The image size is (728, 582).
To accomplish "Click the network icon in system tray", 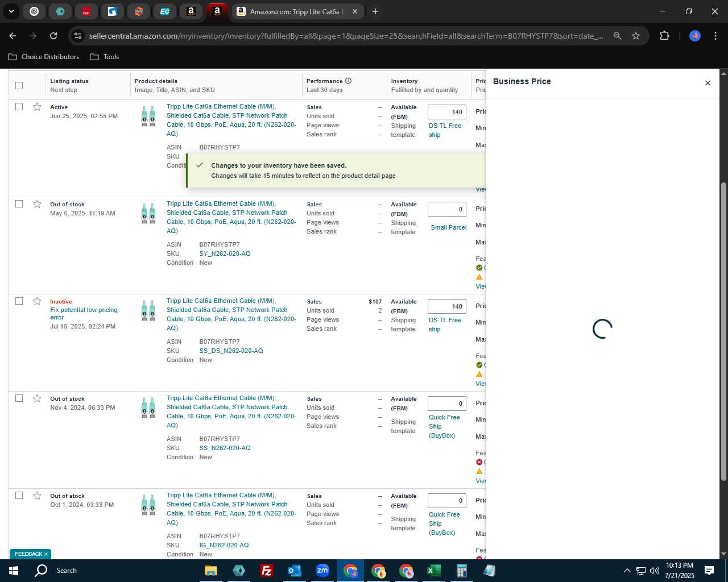I will click(x=641, y=571).
